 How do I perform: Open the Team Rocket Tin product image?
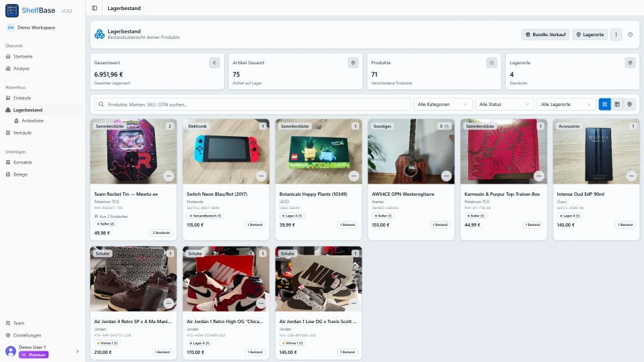(x=133, y=152)
